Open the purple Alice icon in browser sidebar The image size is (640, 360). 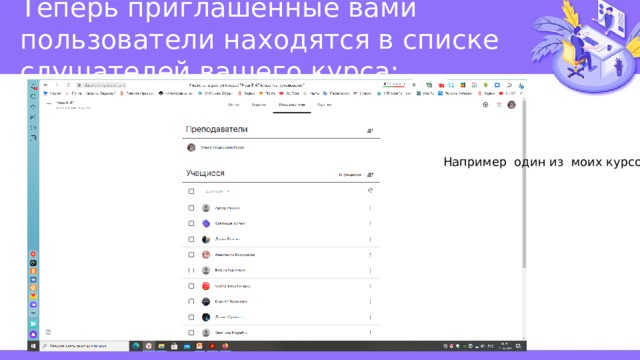click(33, 334)
